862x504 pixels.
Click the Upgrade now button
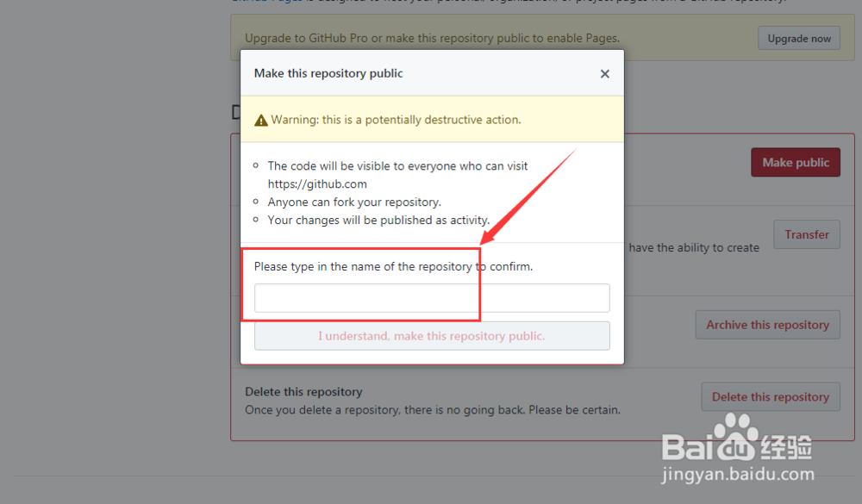tap(799, 39)
